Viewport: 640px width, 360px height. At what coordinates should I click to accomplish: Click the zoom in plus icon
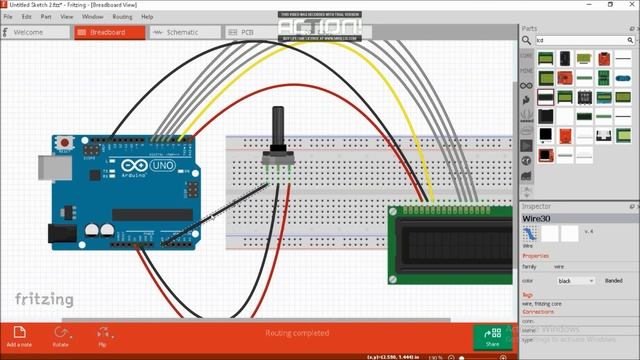(x=503, y=358)
